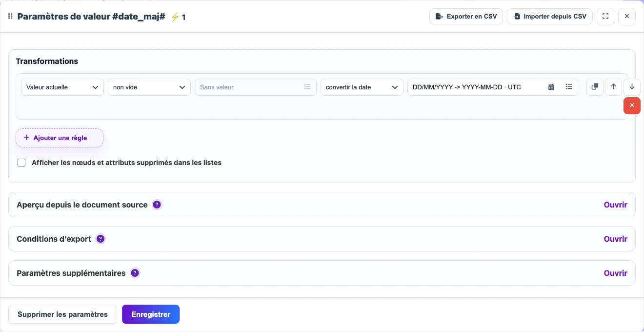The width and height of the screenshot is (644, 332).
Task: Open calendar icon in date format field
Action: click(551, 87)
